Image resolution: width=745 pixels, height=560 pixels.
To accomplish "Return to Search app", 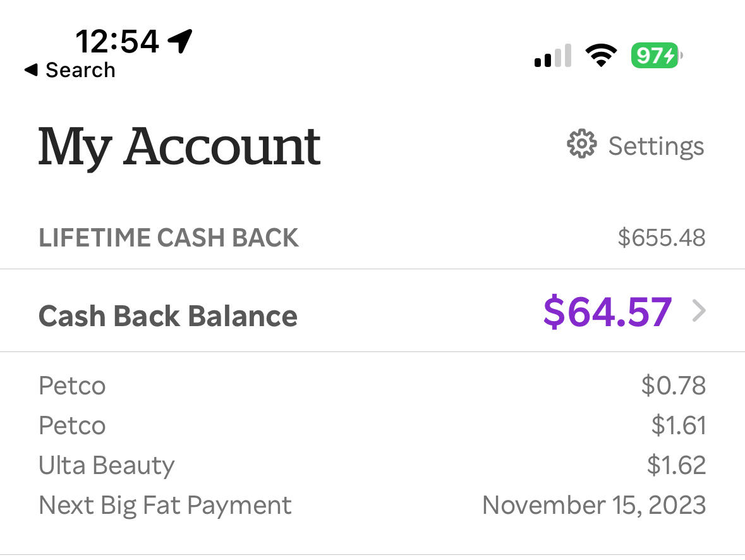I will tap(70, 70).
